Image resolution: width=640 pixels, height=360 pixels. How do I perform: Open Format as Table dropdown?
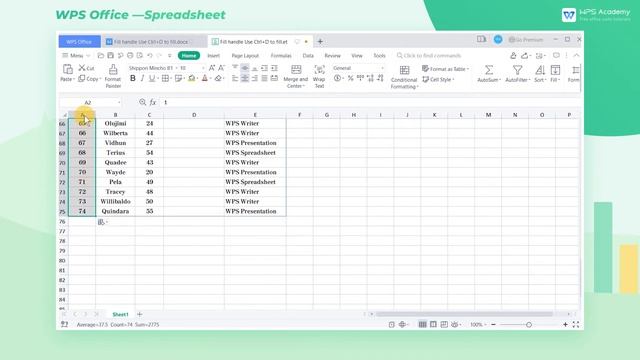(x=445, y=69)
